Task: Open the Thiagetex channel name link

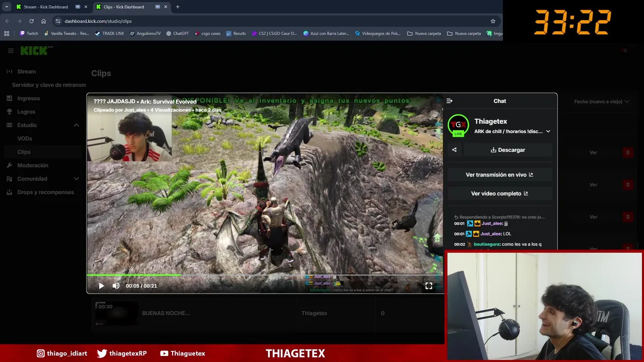Action: 491,121
